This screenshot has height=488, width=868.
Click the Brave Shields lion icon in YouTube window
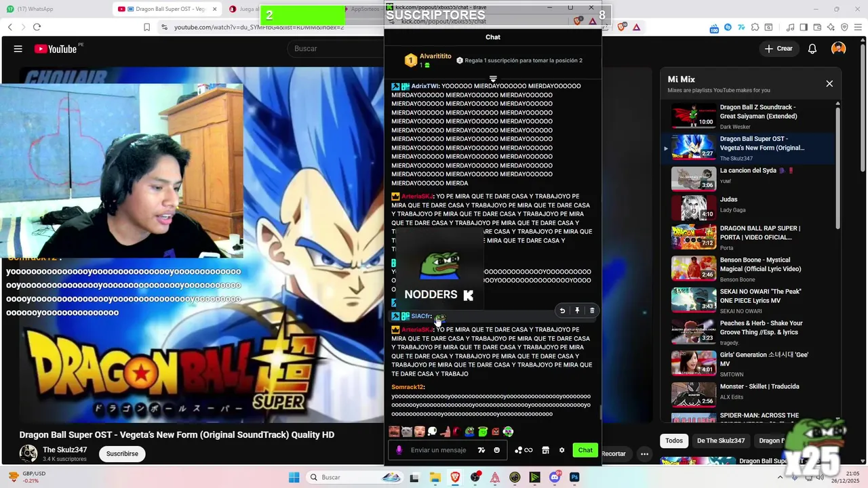coord(622,27)
